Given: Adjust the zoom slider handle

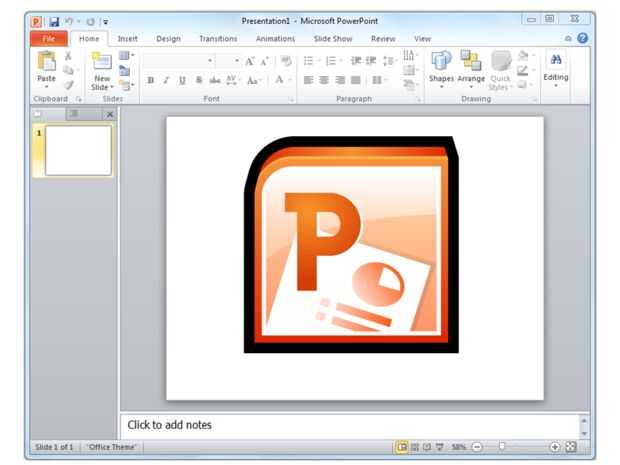Looking at the screenshot, I should pyautogui.click(x=502, y=447).
